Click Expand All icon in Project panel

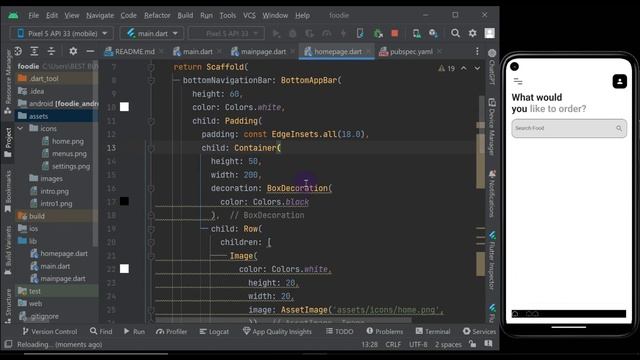34,51
